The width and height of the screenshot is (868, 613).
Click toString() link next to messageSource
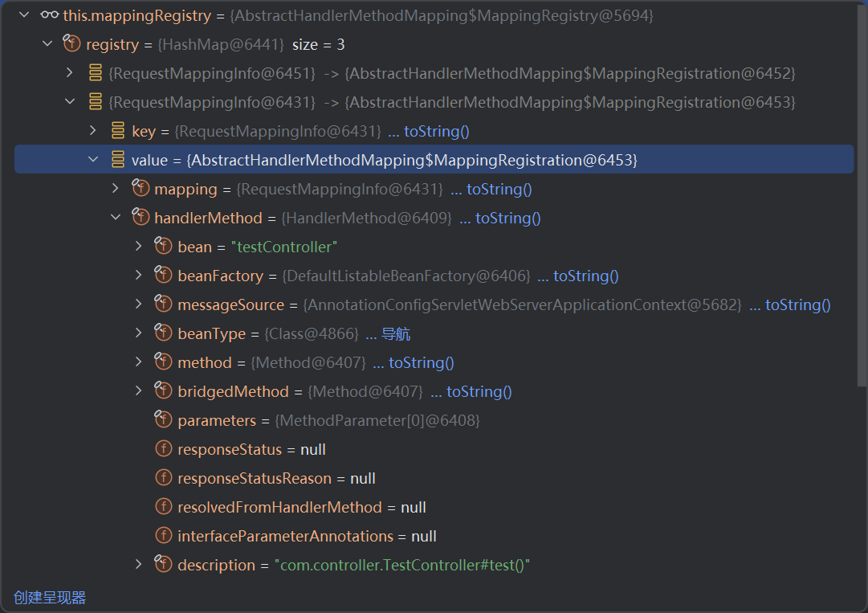tap(797, 304)
